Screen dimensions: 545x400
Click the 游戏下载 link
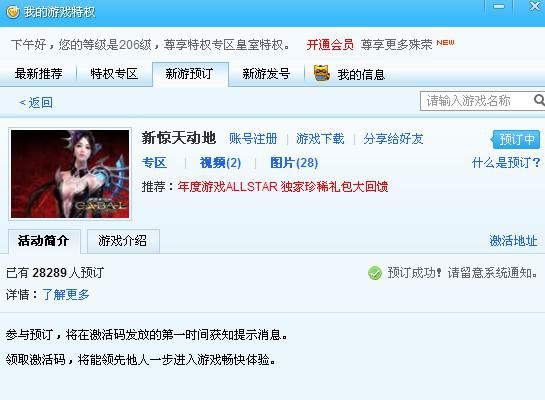320,139
